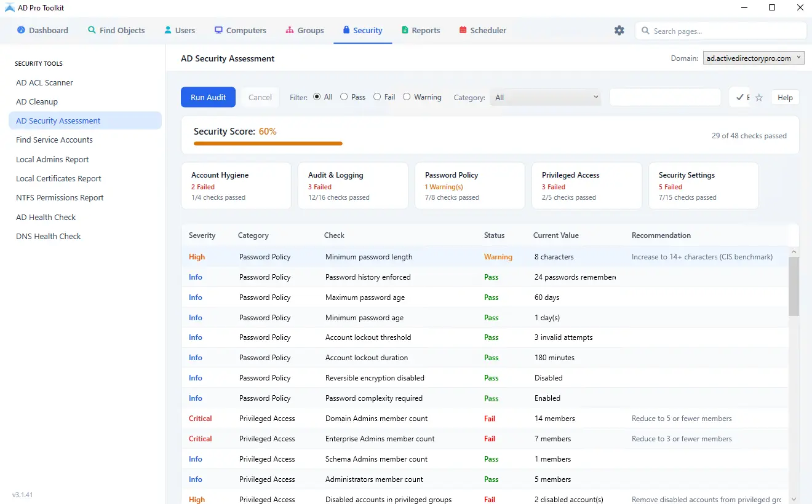Click the scrollbar up arrow
This screenshot has height=504, width=812.
tap(794, 252)
